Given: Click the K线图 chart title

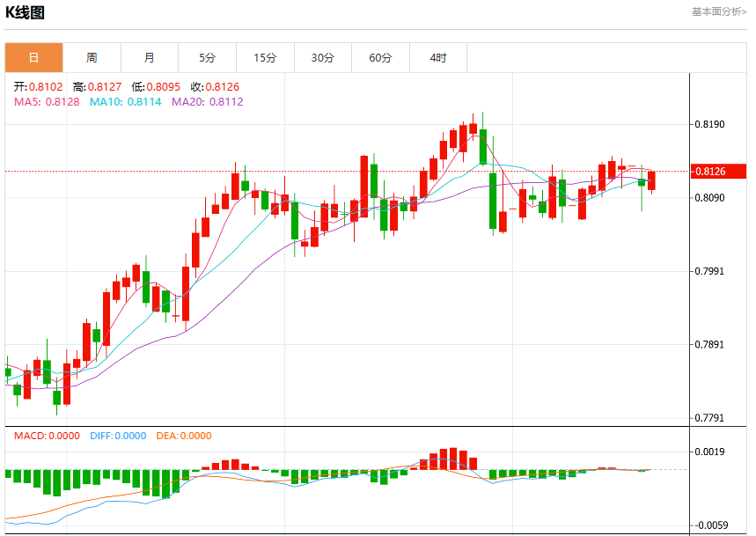Looking at the screenshot, I should point(25,12).
